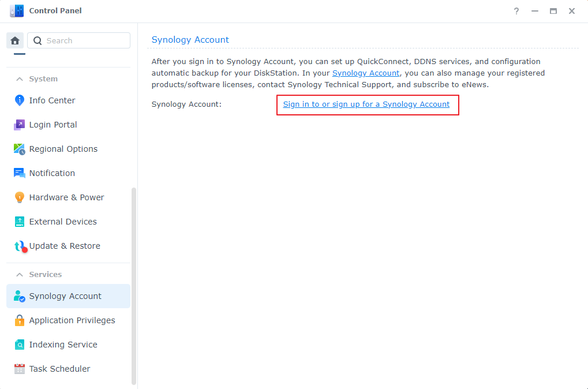
Task: Click the Indexing Service icon
Action: 20,345
